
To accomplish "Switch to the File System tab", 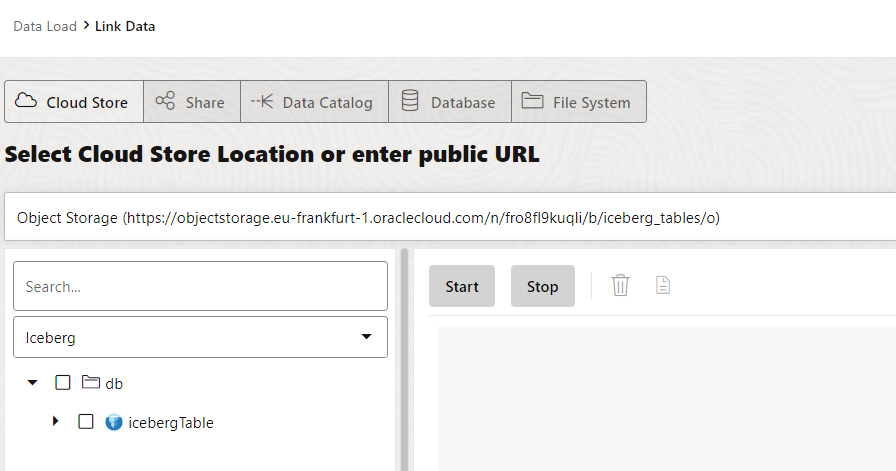I will coord(578,102).
